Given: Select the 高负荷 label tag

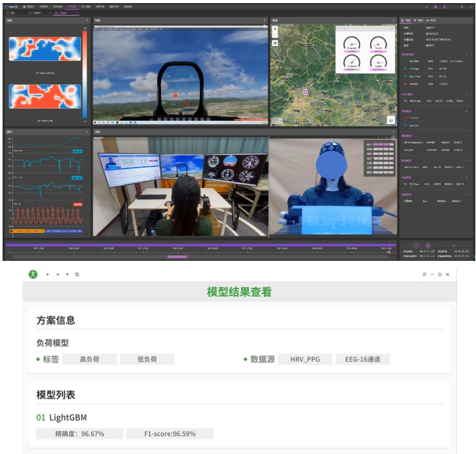Looking at the screenshot, I should 89,359.
